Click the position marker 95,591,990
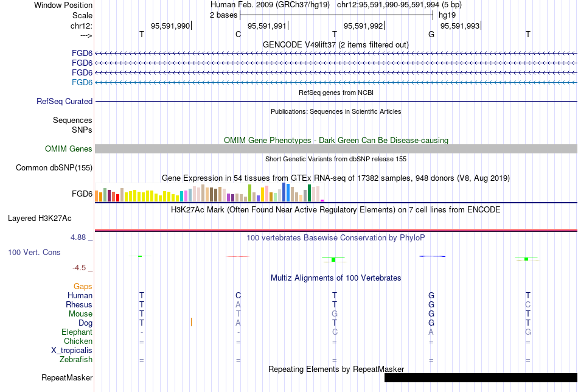 [x=170, y=26]
